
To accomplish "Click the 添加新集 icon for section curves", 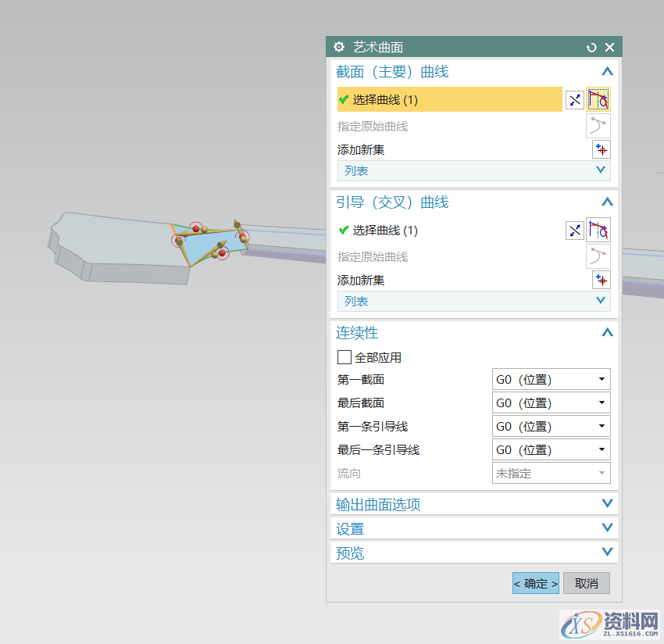I will (601, 148).
